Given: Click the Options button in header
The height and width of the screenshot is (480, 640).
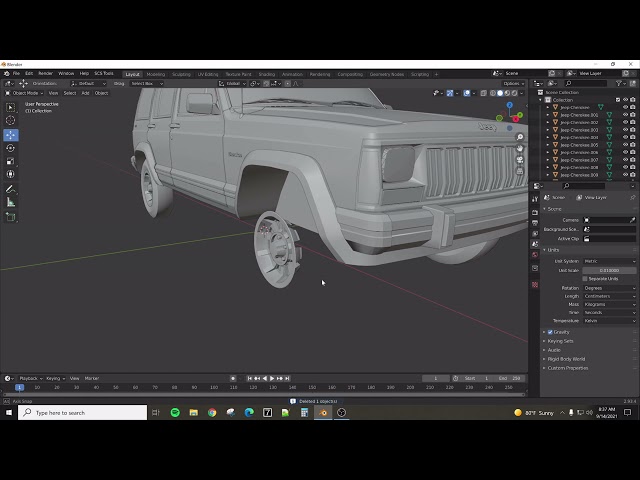Looking at the screenshot, I should click(x=513, y=83).
